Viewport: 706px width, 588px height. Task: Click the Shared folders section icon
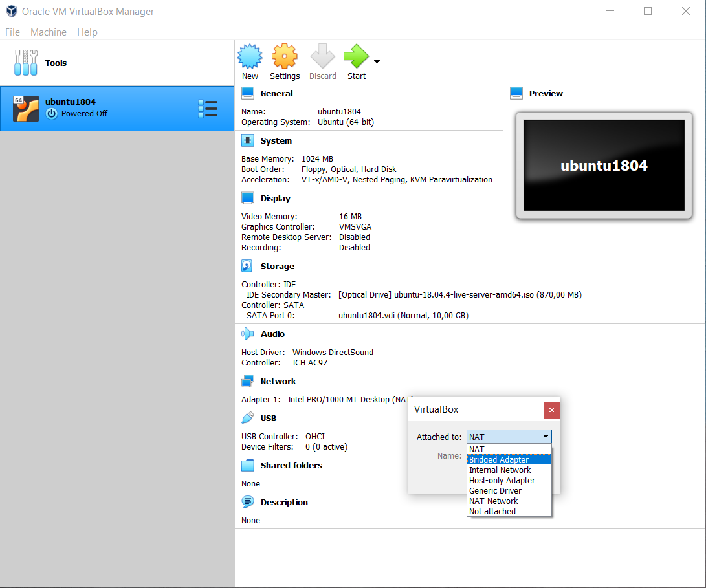pyautogui.click(x=247, y=465)
